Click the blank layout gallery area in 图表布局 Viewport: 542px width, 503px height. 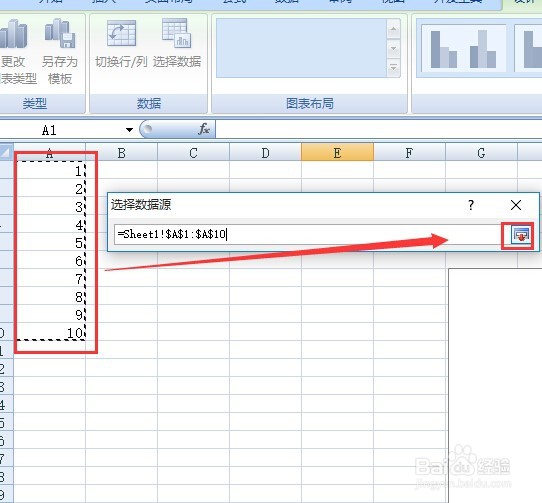pyautogui.click(x=301, y=48)
